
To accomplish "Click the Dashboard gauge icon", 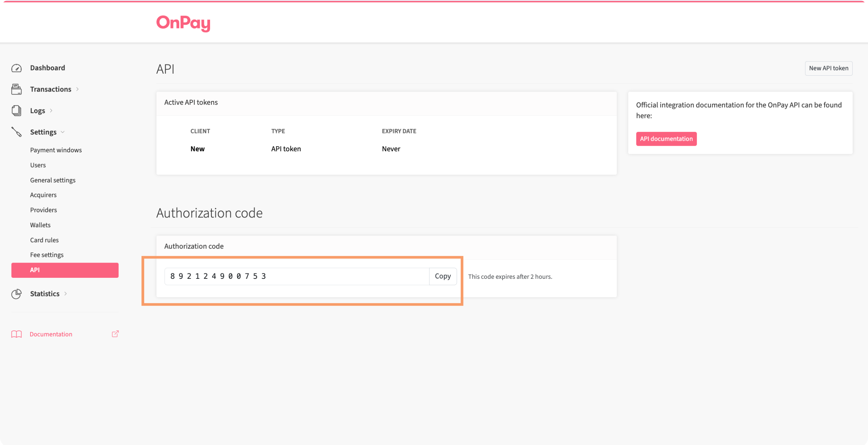I will pos(16,68).
